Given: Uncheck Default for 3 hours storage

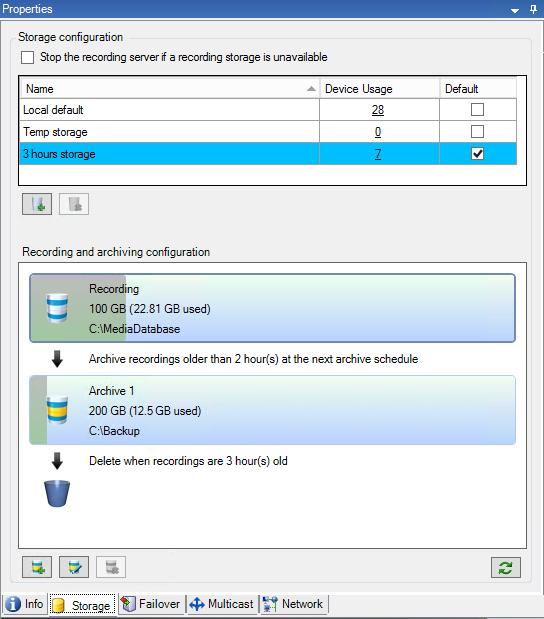Looking at the screenshot, I should click(x=477, y=154).
